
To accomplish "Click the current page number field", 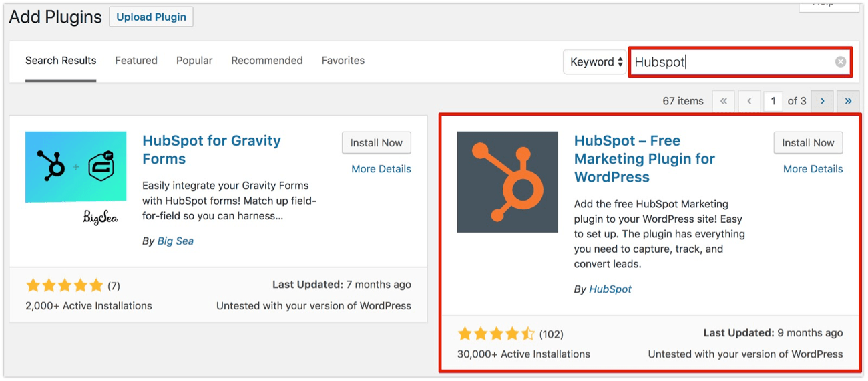I will click(773, 101).
